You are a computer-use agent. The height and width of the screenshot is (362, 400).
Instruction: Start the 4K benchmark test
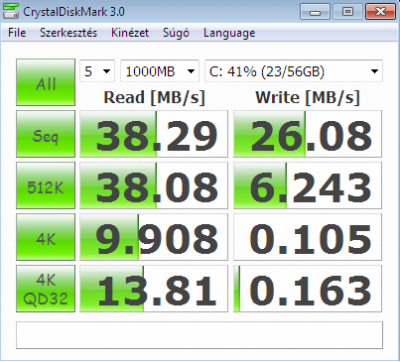click(46, 237)
